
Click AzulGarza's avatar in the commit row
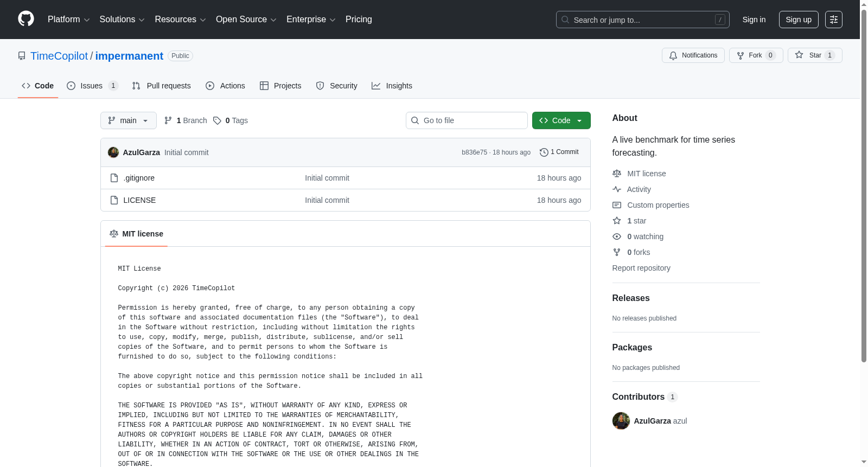coord(113,152)
